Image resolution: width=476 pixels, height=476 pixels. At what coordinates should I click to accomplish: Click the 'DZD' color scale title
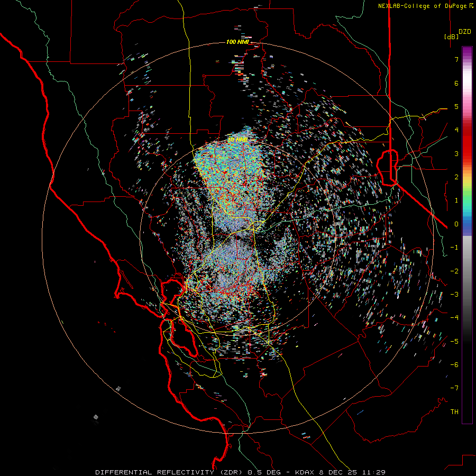tap(465, 32)
